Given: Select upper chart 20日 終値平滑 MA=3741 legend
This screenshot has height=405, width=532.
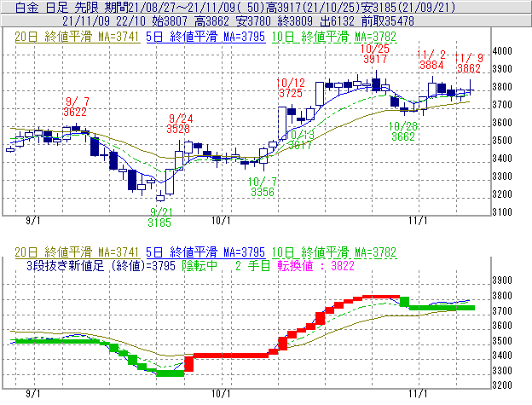Looking at the screenshot, I should coord(77,37).
